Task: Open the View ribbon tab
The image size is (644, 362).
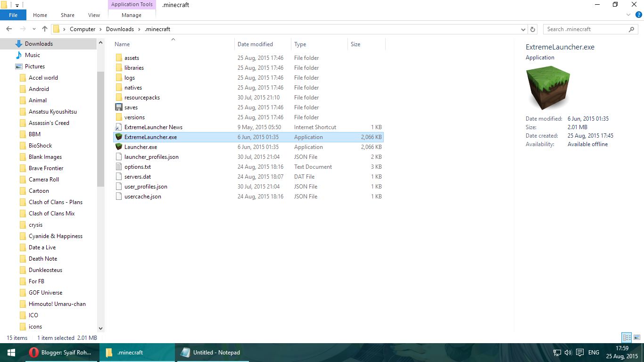Action: [x=94, y=15]
